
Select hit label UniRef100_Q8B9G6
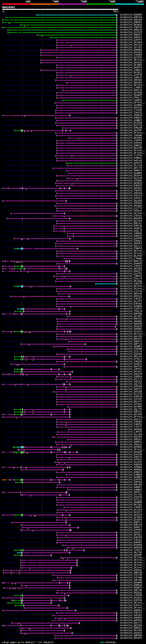131,610
